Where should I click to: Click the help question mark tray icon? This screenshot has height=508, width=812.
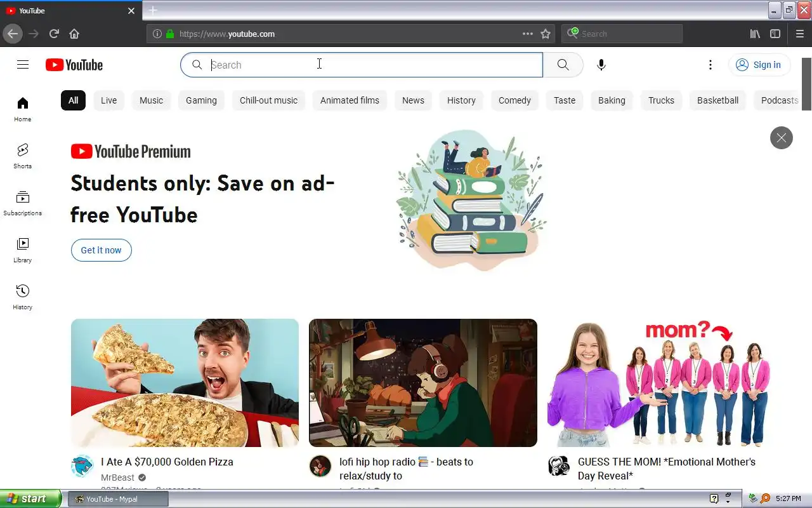(714, 498)
